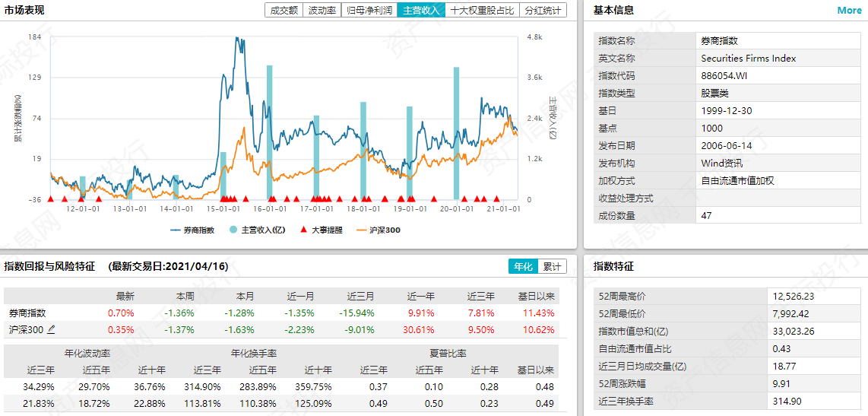Toggle the 主营收入(亿) legend circle icon
868x416 pixels.
pyautogui.click(x=233, y=230)
